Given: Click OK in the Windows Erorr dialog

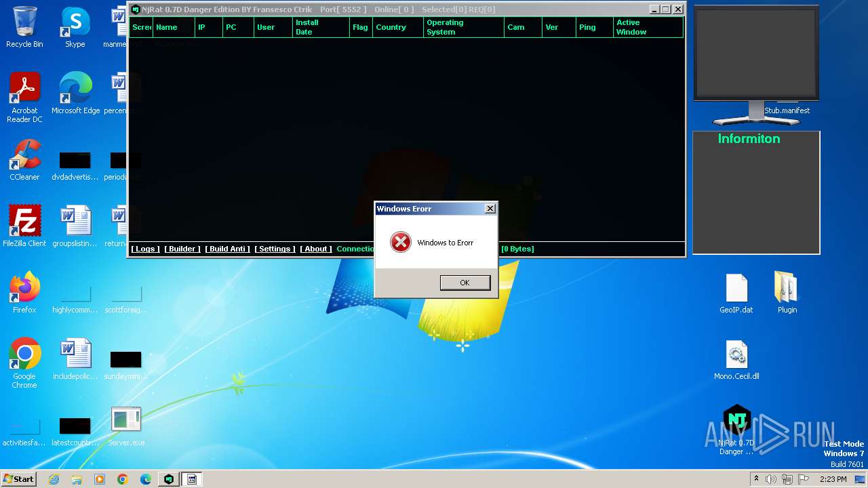Looking at the screenshot, I should (x=465, y=283).
